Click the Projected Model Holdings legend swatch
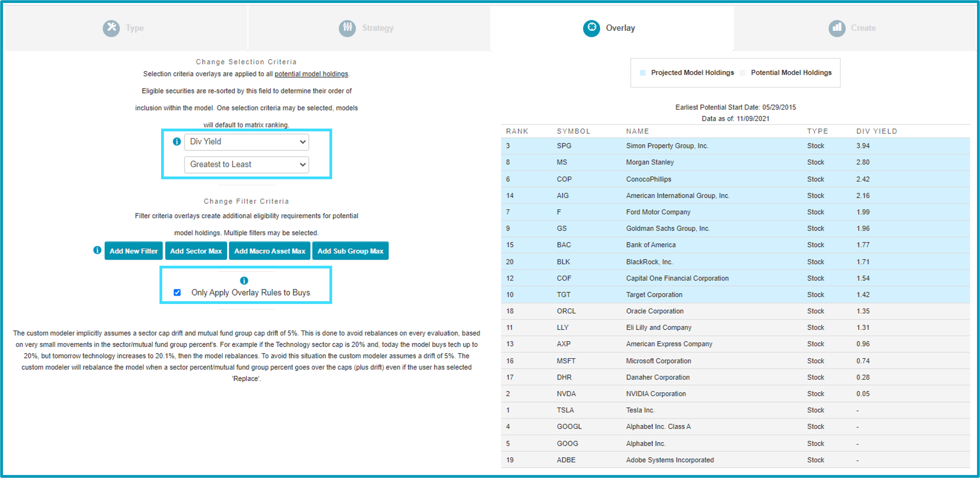Screen dimensions: 980x478 click(643, 73)
